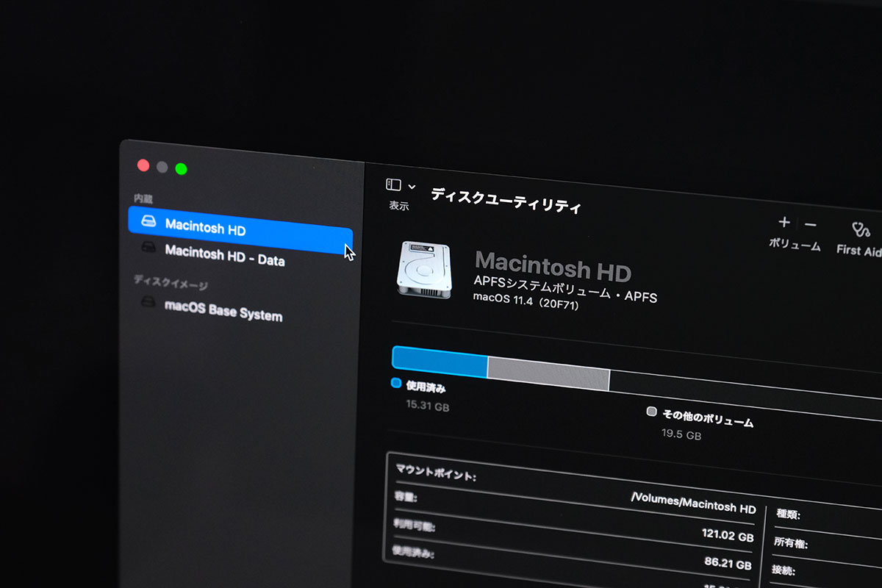Click the large "Macintosh HD" heading

pos(553,266)
